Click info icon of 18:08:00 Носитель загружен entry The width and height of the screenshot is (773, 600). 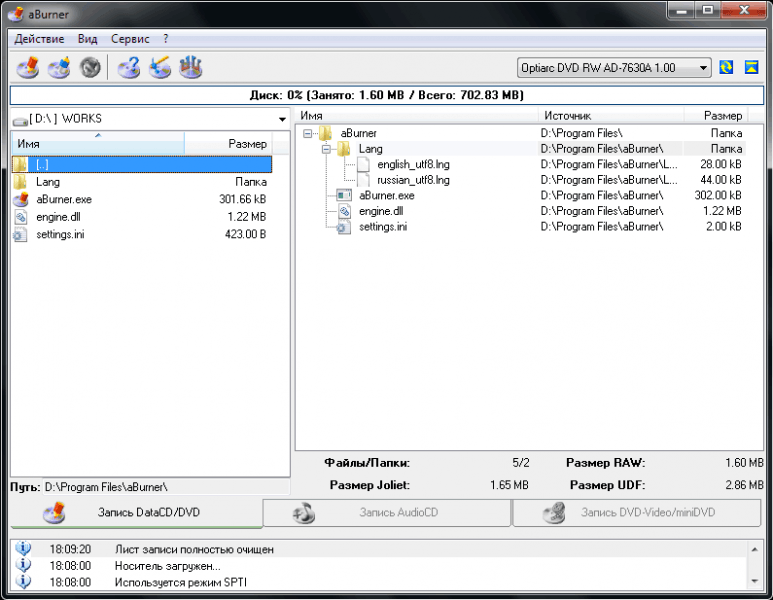point(23,565)
